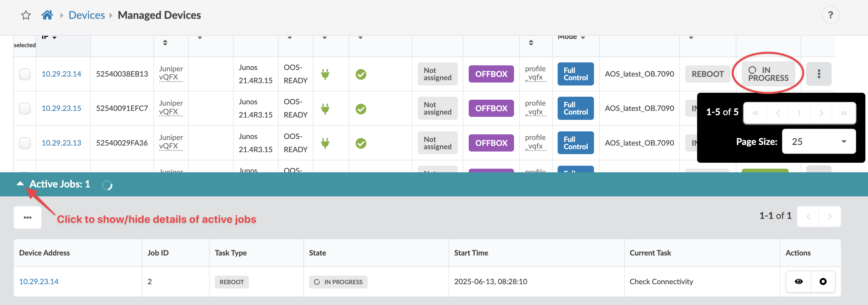The width and height of the screenshot is (868, 305).
Task: Open device link 10.29.23.13 in table
Action: [x=61, y=143]
